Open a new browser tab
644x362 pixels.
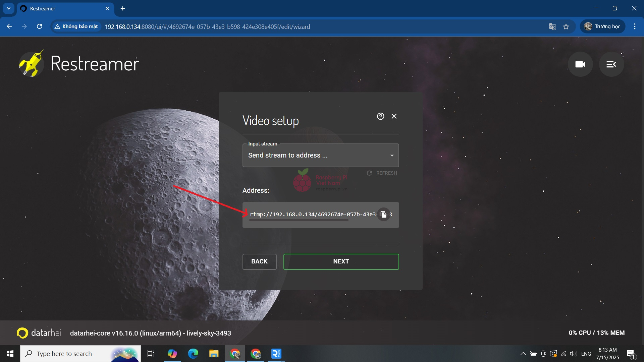pos(123,9)
